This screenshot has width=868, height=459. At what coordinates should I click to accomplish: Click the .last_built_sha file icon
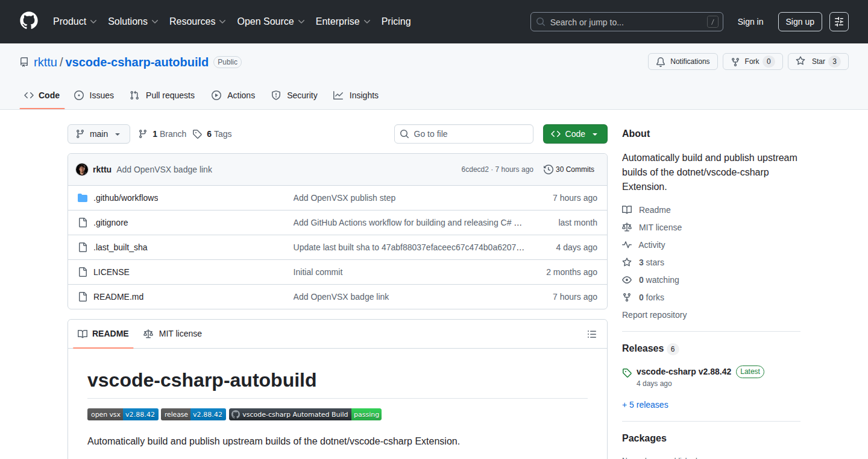(x=83, y=247)
